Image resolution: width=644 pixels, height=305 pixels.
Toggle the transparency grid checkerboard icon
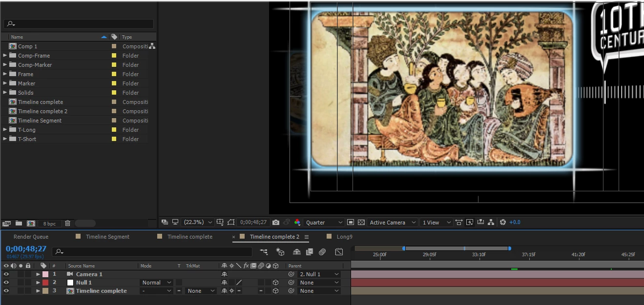(x=361, y=222)
